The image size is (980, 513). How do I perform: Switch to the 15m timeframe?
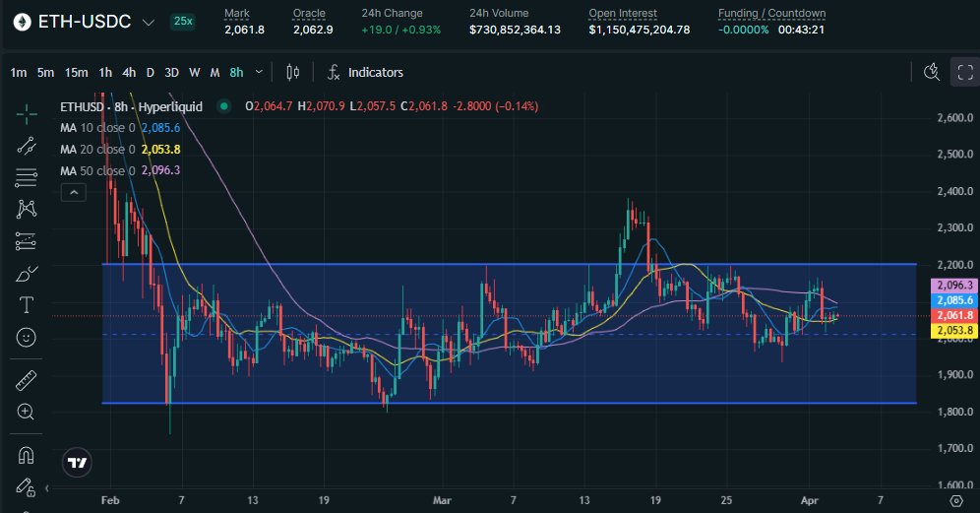click(x=76, y=73)
